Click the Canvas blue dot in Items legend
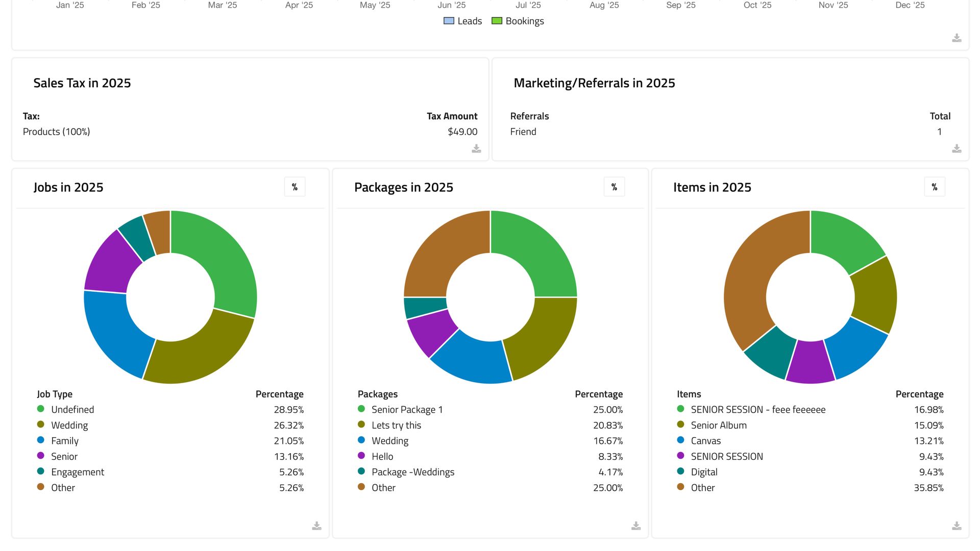 (680, 440)
